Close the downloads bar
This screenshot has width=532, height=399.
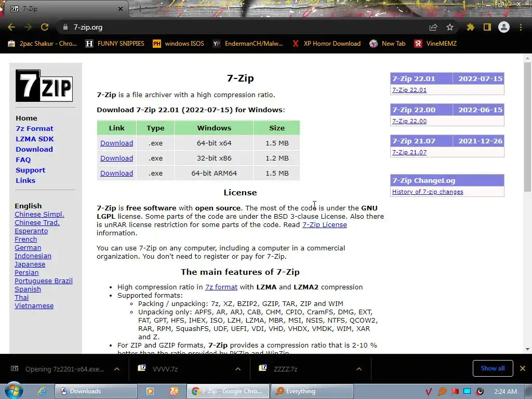pos(523,368)
